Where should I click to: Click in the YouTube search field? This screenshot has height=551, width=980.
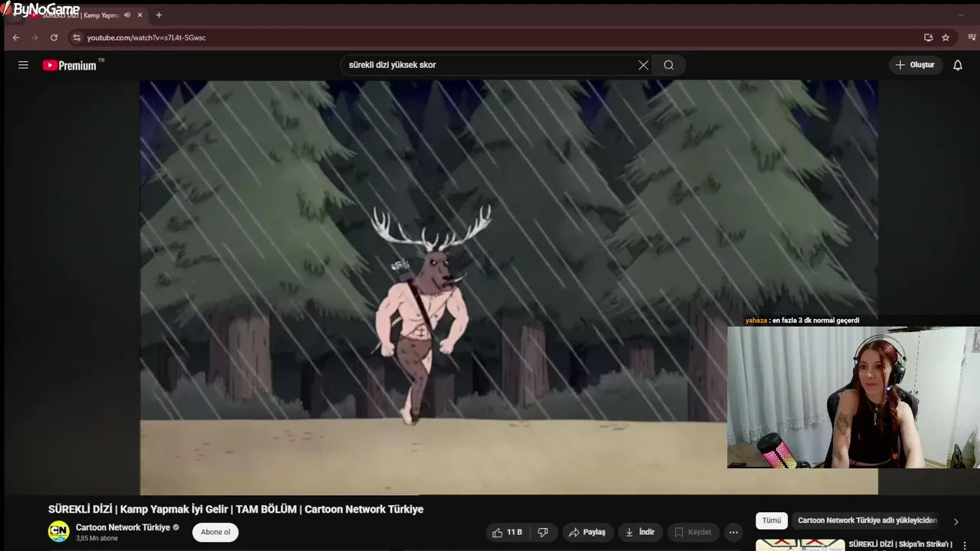coord(490,65)
